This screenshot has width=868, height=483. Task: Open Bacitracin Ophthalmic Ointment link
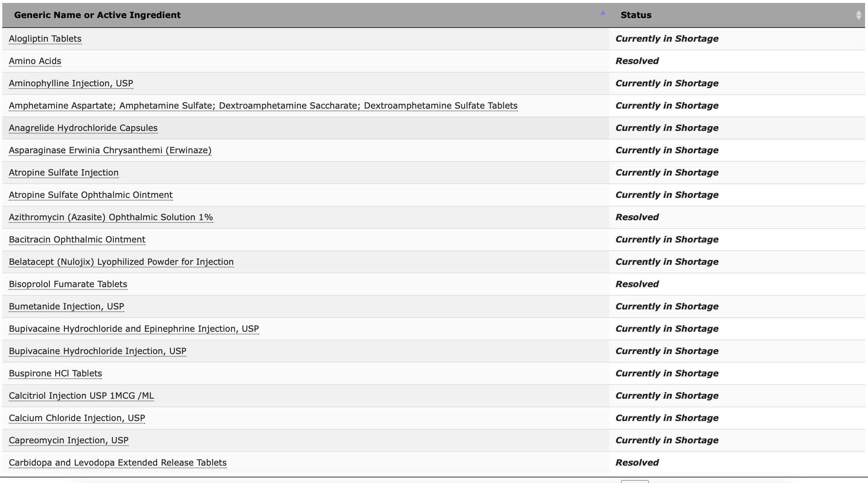[x=77, y=239]
